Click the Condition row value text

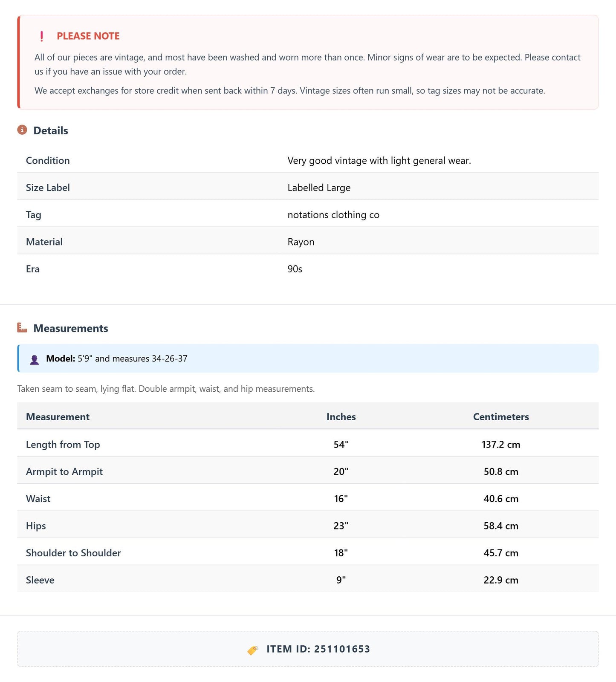[x=379, y=160]
